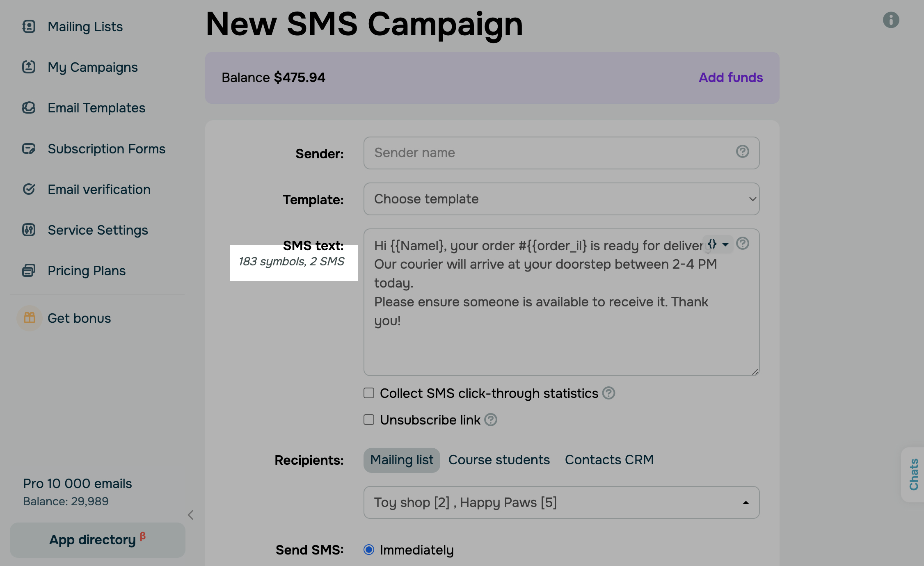This screenshot has width=924, height=566.
Task: Select the Immediately send option
Action: (x=369, y=550)
